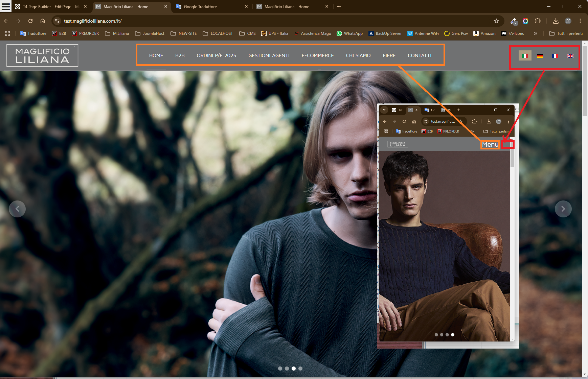588x379 pixels.
Task: Select the German flag language icon
Action: [x=540, y=56]
